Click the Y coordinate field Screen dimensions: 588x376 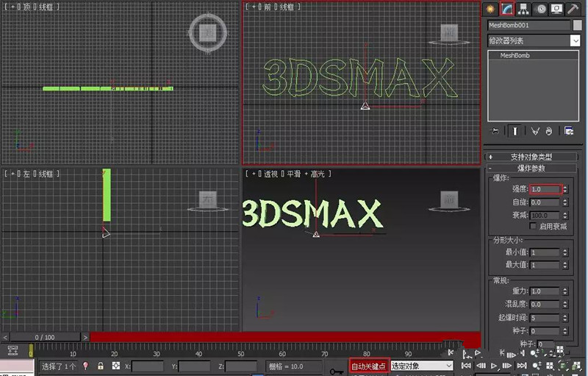194,366
